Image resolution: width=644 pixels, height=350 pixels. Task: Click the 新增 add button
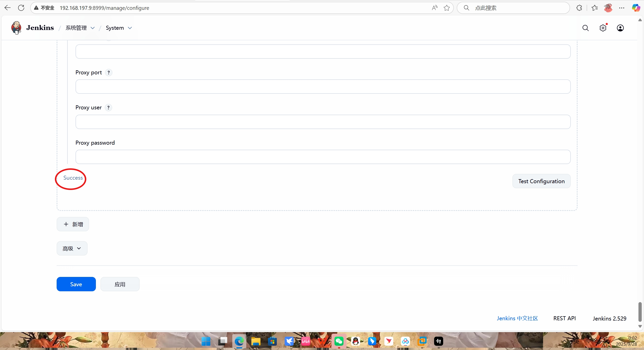(x=73, y=224)
